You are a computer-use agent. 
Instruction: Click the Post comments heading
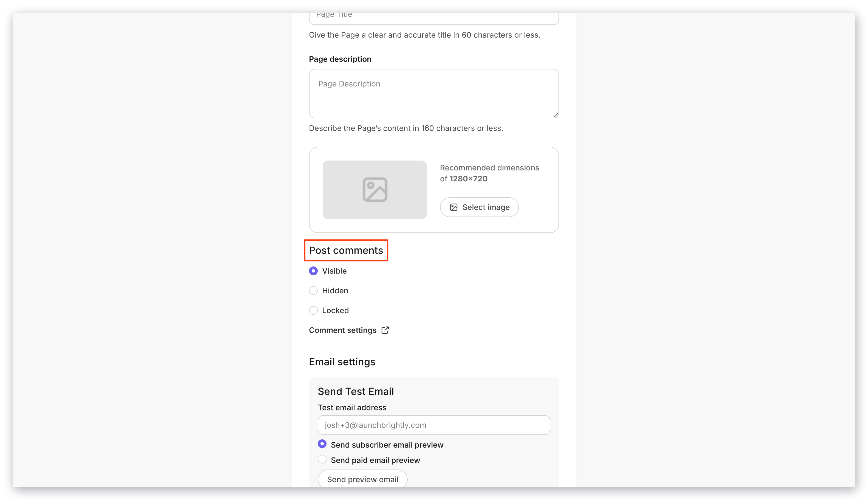346,250
